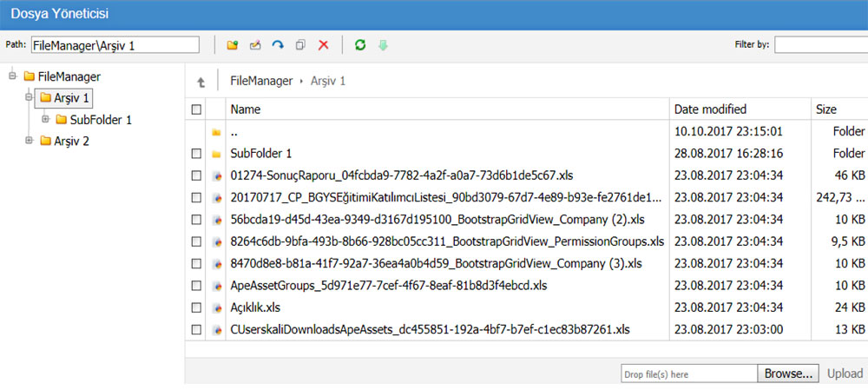This screenshot has height=390, width=868.
Task: Select Arşiv 2 folder in tree
Action: [x=71, y=141]
